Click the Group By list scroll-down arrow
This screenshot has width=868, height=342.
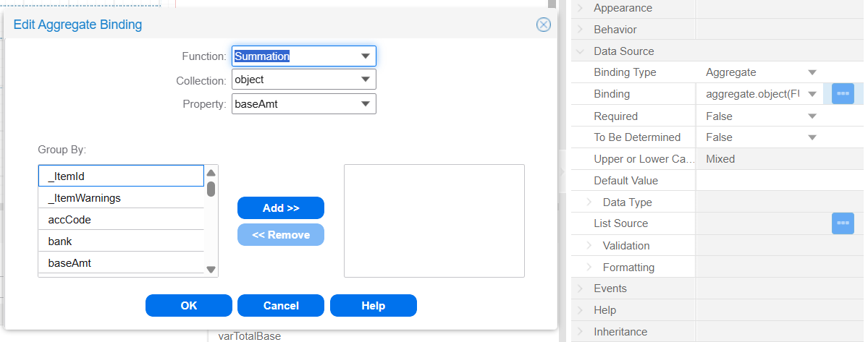(211, 270)
